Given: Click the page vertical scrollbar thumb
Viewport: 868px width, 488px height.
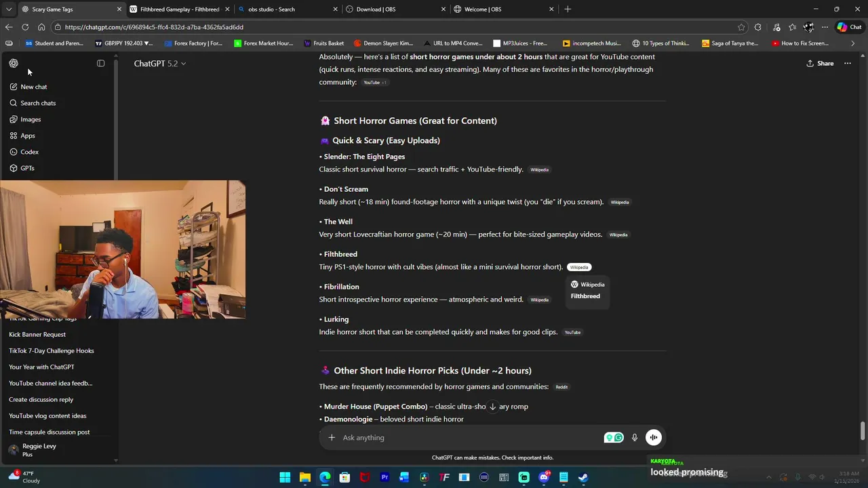Looking at the screenshot, I should pyautogui.click(x=863, y=431).
